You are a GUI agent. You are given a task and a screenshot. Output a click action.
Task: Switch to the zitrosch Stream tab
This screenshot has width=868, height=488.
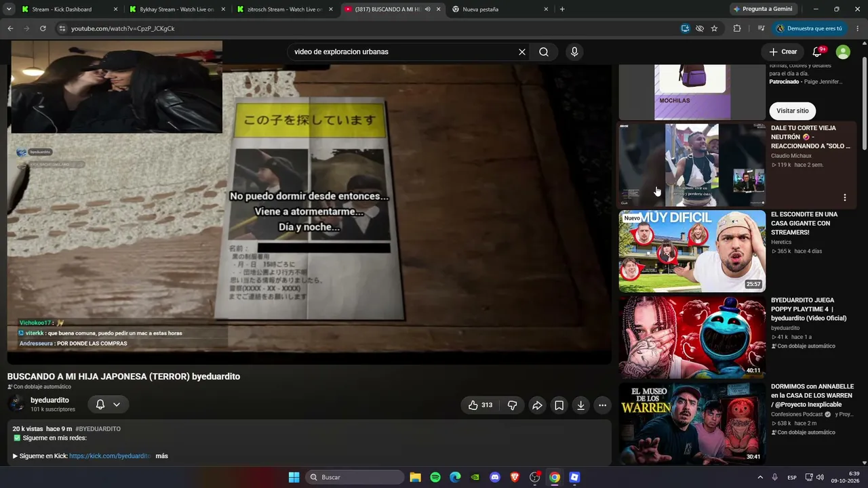(x=284, y=9)
